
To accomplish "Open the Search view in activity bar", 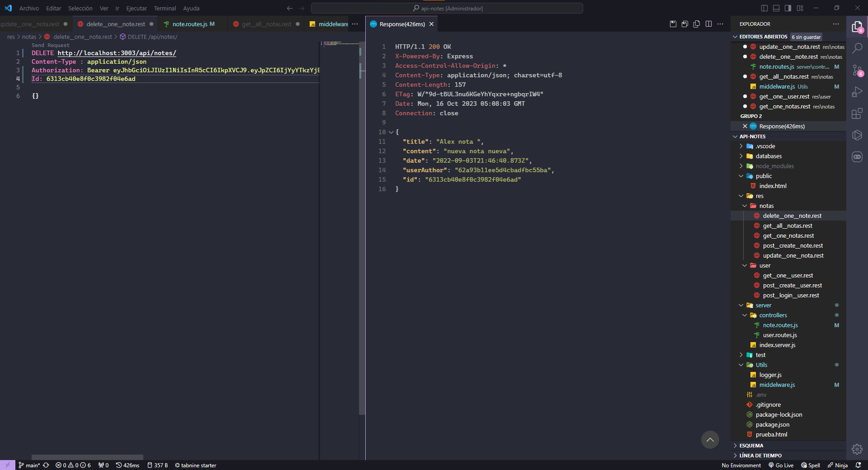I will (x=857, y=48).
